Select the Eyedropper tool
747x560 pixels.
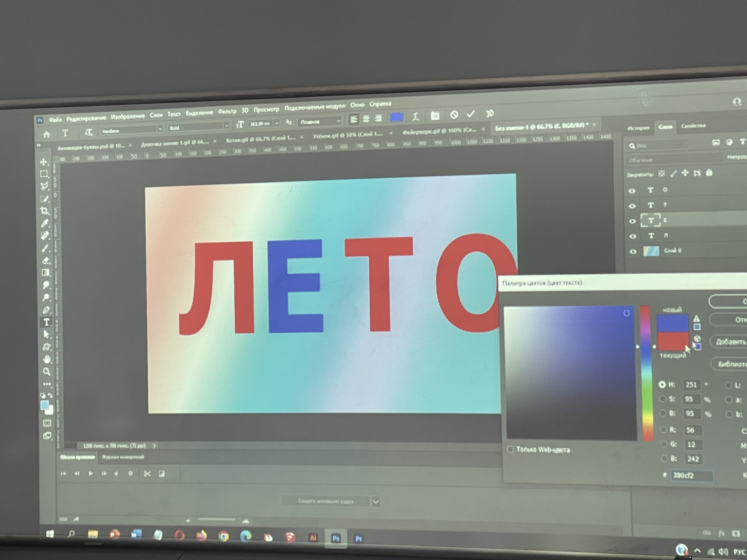(45, 223)
